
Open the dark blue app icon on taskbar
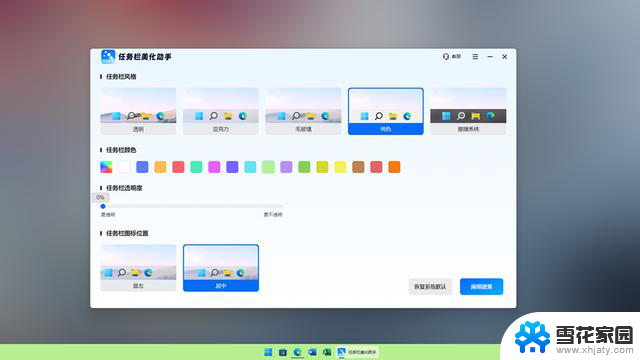(x=282, y=352)
